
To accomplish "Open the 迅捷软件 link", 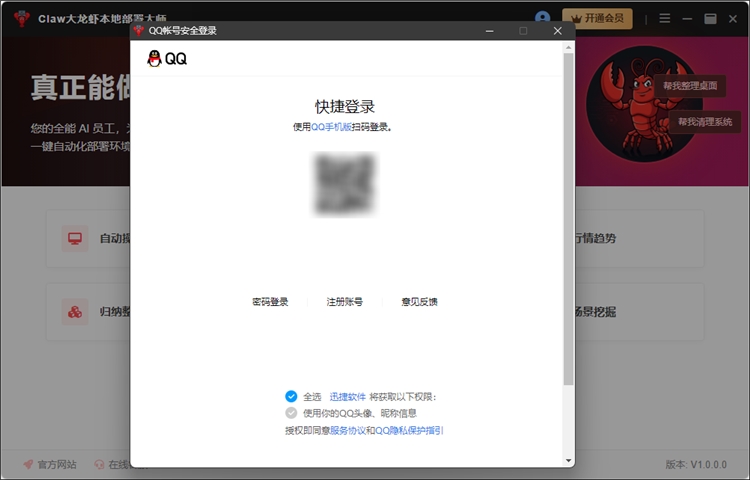I will 347,397.
